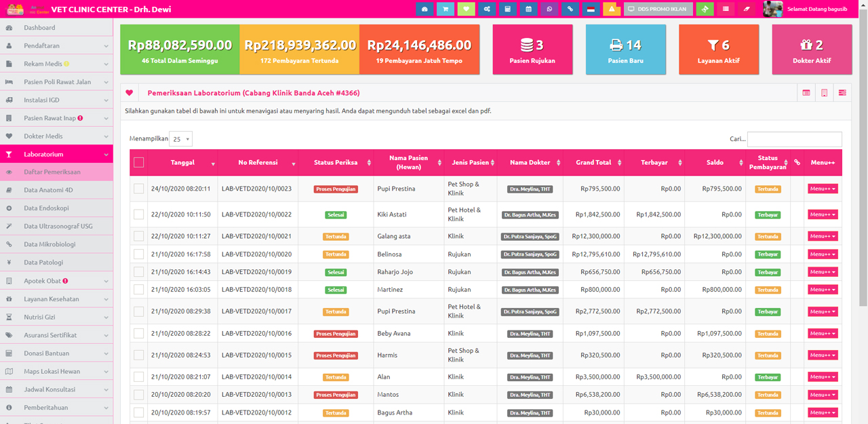Click the yellow warning triangle icon
Viewport: 868px width, 424px height.
[612, 9]
